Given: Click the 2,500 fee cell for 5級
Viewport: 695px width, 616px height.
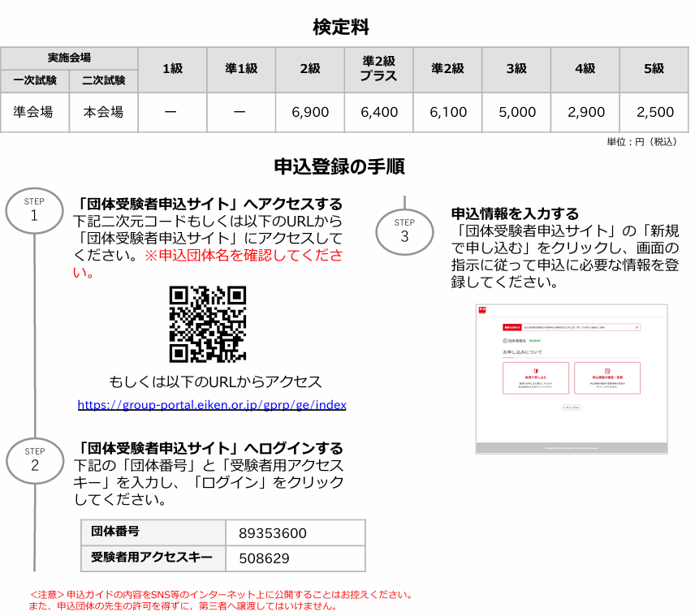Looking at the screenshot, I should tap(654, 112).
